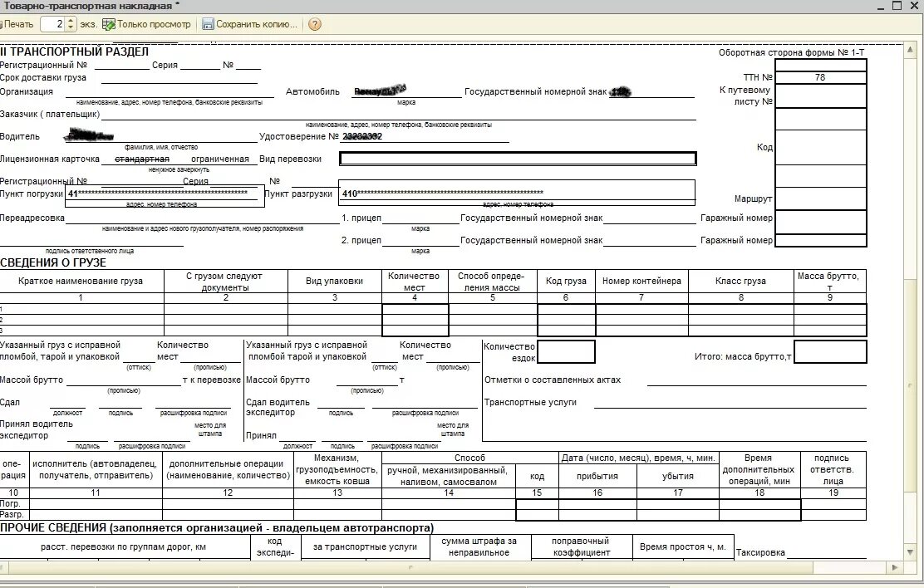This screenshot has width=924, height=588.
Task: Click the Транспортные услуги label
Action: pyautogui.click(x=530, y=403)
